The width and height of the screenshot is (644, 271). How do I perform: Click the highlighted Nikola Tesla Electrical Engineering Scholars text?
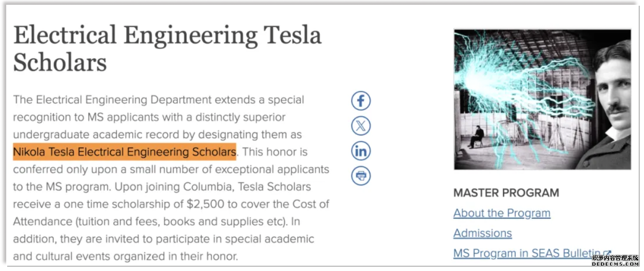point(124,152)
